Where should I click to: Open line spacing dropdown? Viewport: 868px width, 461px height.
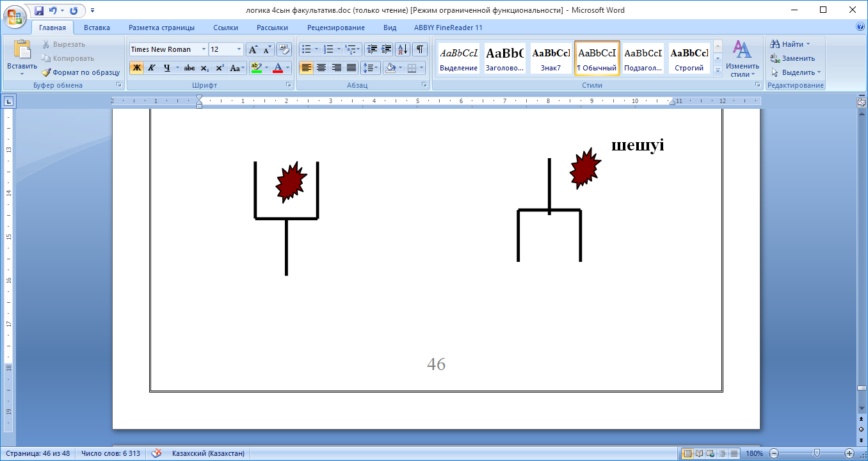[371, 68]
